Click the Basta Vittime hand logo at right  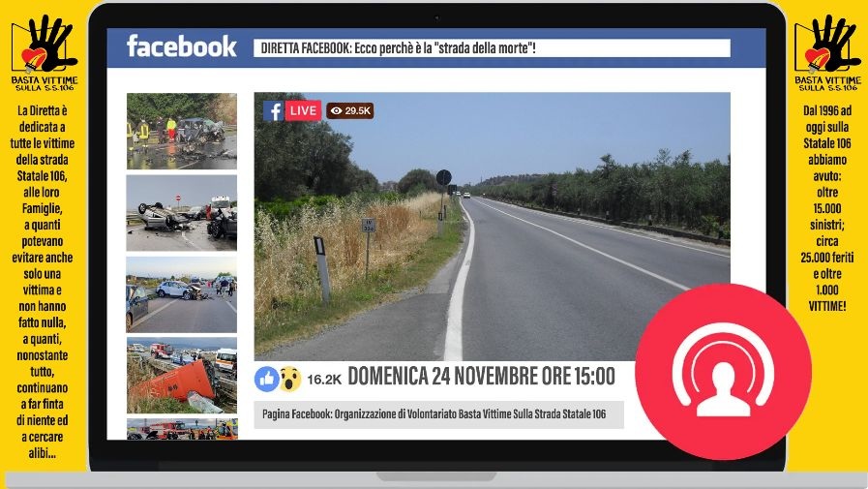click(x=827, y=53)
